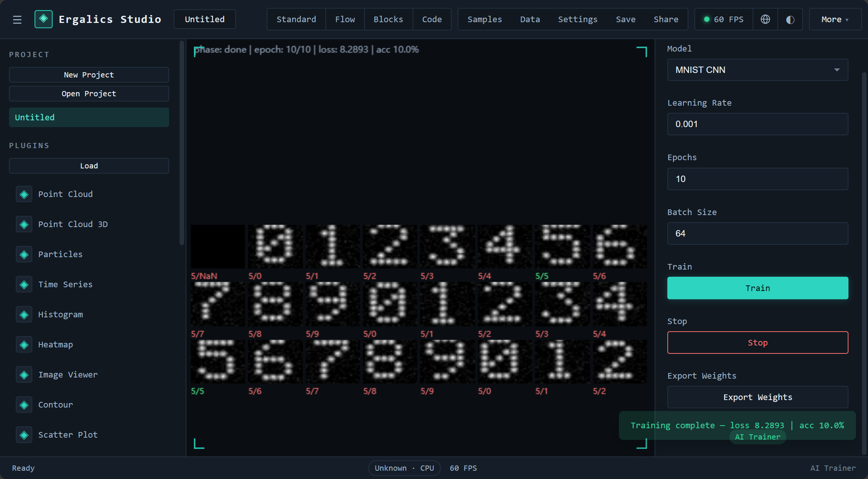Click the Batch Size input field
Viewport: 868px width, 479px height.
[758, 233]
